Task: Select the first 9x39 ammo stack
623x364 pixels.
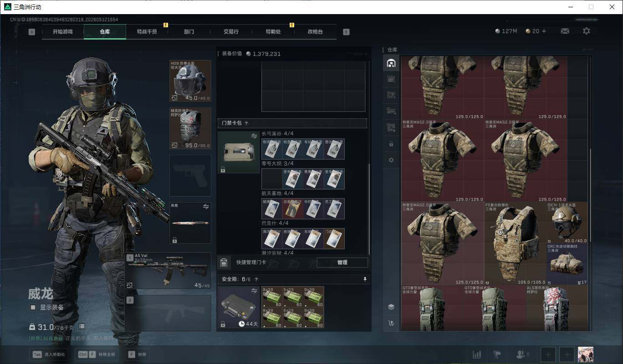Action: coord(272,297)
